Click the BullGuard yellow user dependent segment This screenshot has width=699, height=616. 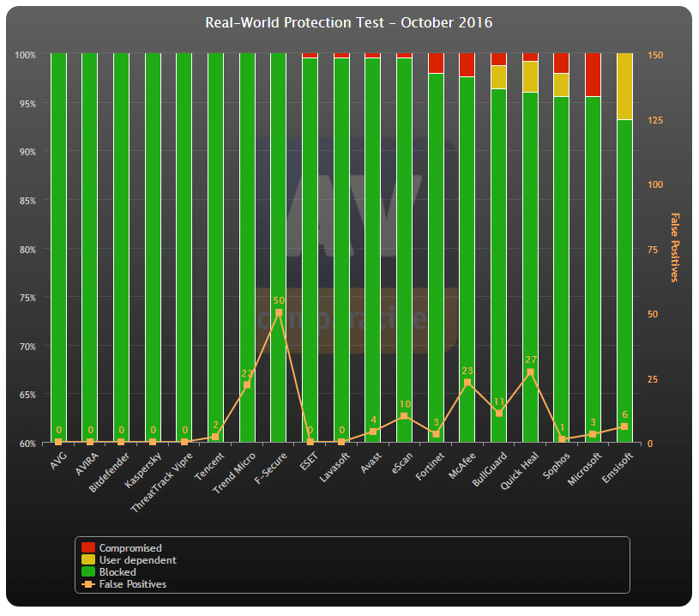pos(499,76)
